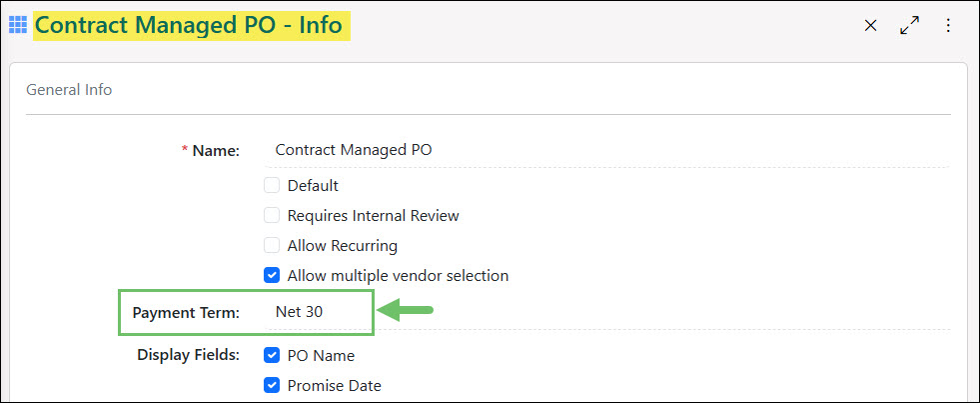Image resolution: width=980 pixels, height=403 pixels.
Task: Uncheck the Promise Date display field
Action: pos(272,385)
